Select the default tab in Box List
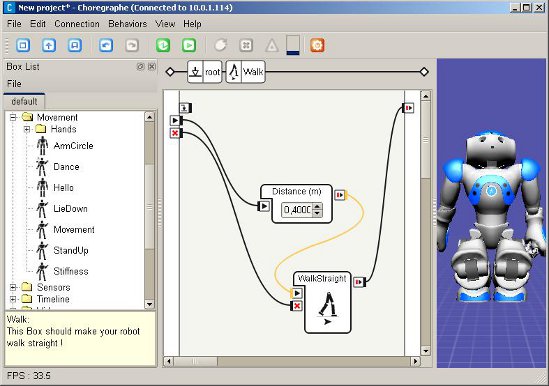 [24, 102]
